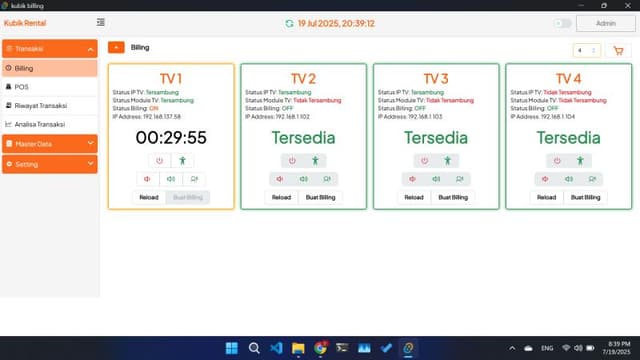Screen dimensions: 640x360
Task: Click the red mute speaker icon on TV 3
Action: click(413, 179)
